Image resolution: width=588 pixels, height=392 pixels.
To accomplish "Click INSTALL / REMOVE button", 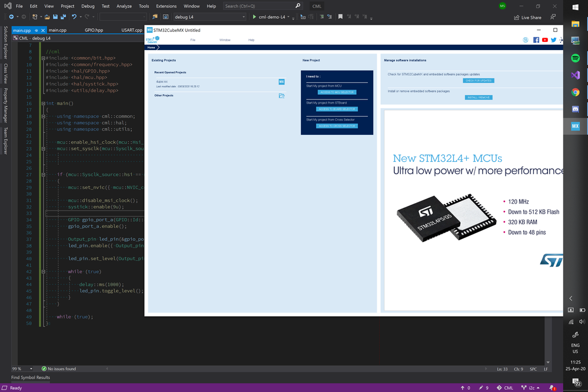I will coord(479,98).
